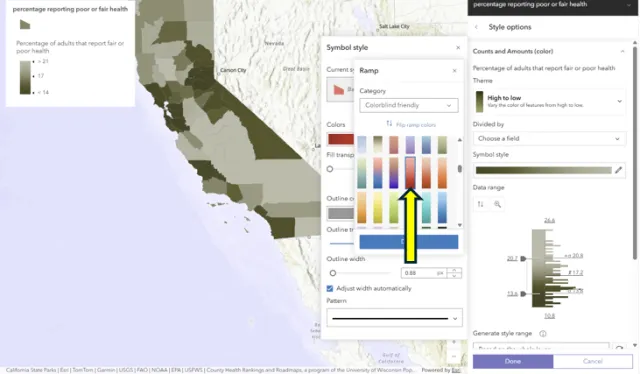Click the Salt Lake City map label
Screen dimensions: 640x374
point(394,27)
